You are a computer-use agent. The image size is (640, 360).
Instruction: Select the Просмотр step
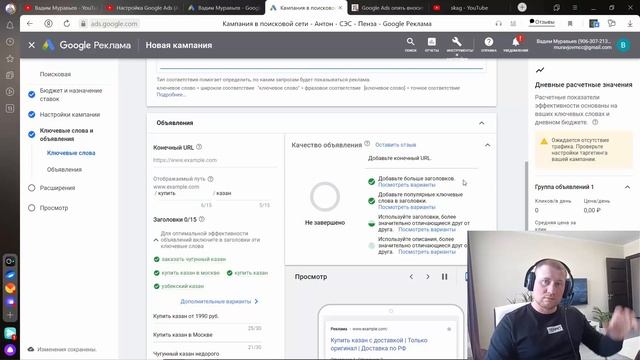coord(53,208)
